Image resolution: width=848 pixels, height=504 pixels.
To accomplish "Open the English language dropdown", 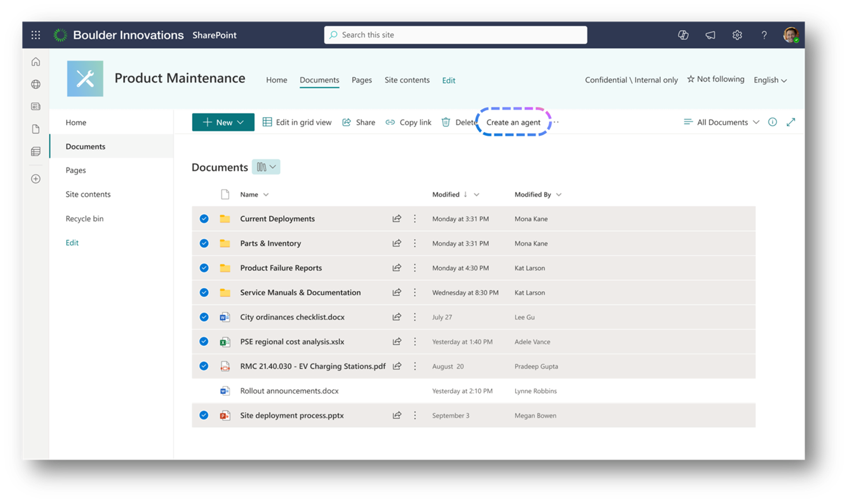I will coord(770,80).
